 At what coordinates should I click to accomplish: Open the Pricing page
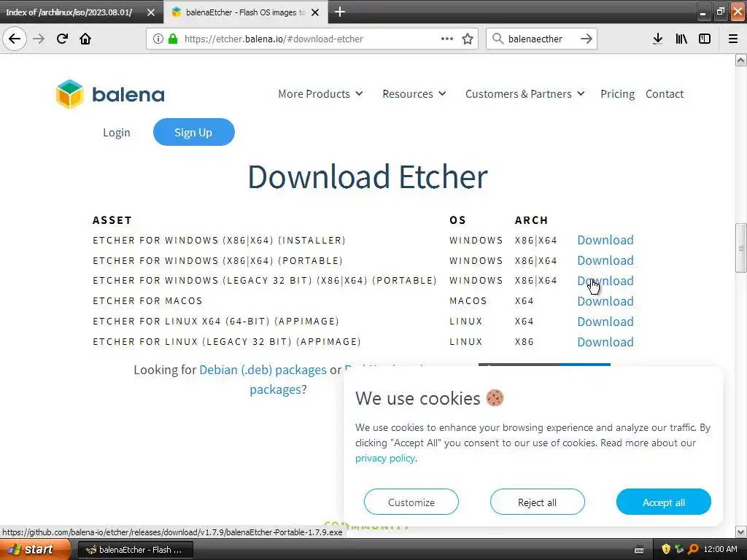click(x=617, y=94)
